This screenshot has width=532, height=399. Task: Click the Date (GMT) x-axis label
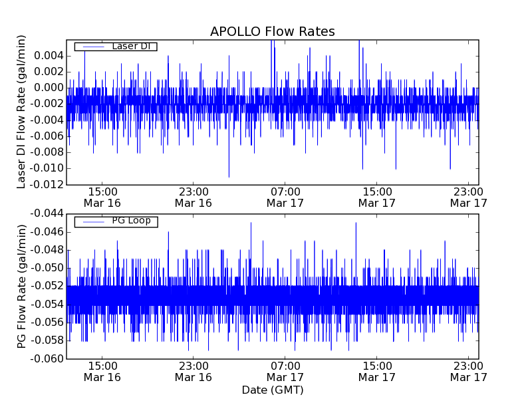pos(272,390)
